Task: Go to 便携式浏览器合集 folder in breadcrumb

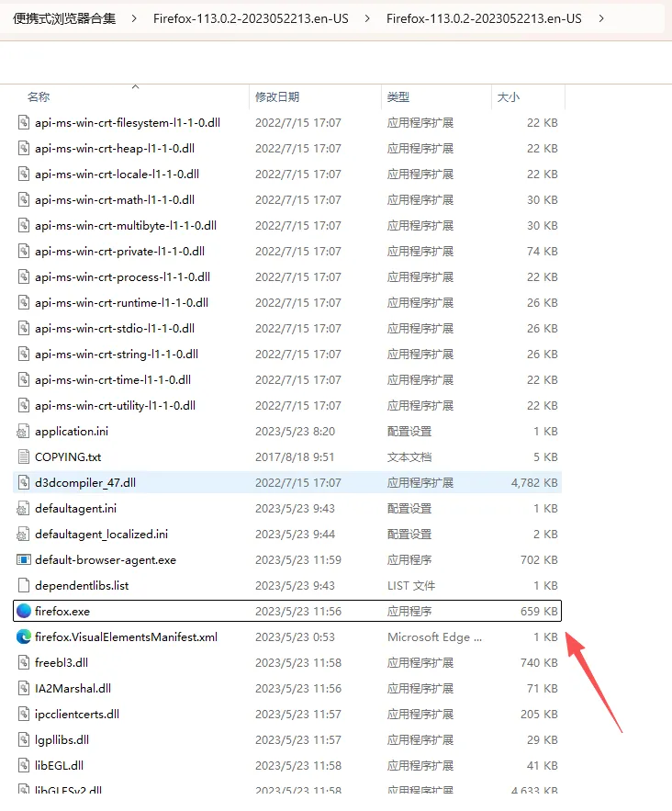Action: [x=64, y=18]
